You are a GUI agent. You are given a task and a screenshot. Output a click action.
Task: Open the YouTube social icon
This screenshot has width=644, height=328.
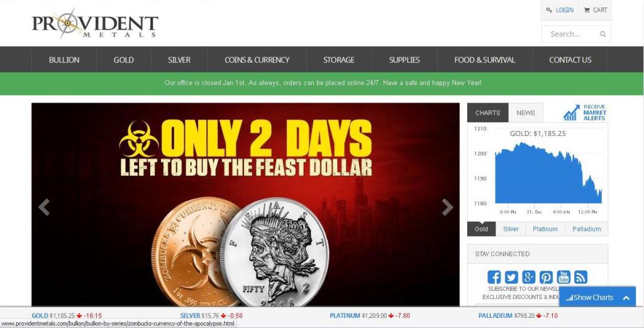coord(563,277)
